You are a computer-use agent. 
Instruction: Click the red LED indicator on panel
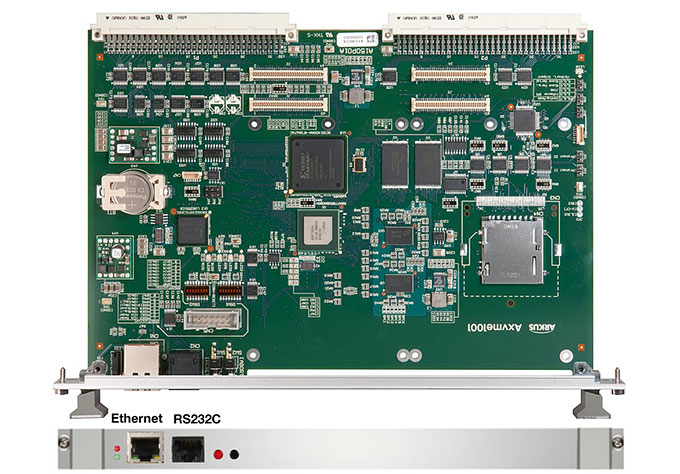click(117, 448)
